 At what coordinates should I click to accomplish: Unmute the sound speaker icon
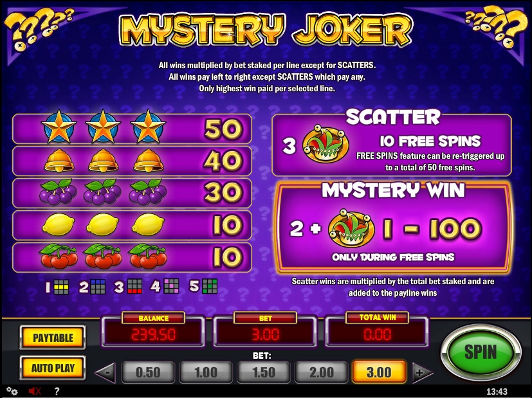pos(35,391)
